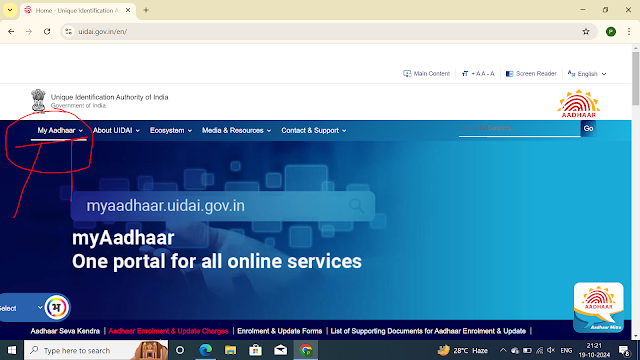Launch Microsoft Edge from the taskbar
The width and height of the screenshot is (640, 360).
click(205, 350)
